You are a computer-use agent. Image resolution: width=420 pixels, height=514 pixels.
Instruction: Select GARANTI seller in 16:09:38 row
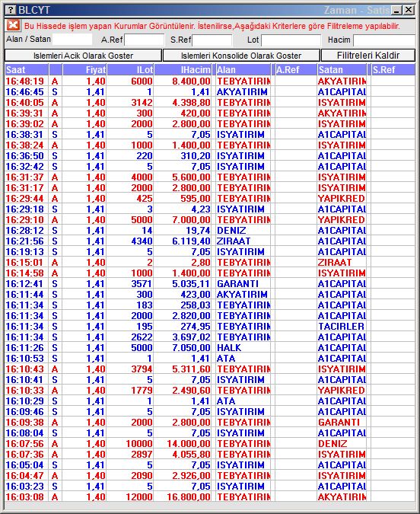click(x=339, y=422)
